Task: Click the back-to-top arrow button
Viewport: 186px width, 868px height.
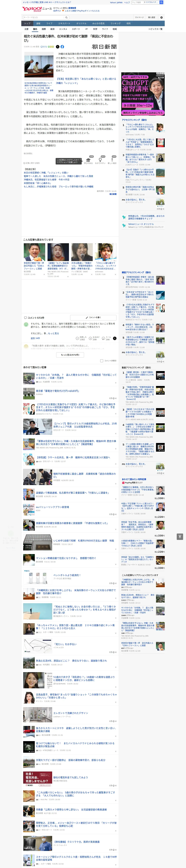Action: tap(180, 536)
